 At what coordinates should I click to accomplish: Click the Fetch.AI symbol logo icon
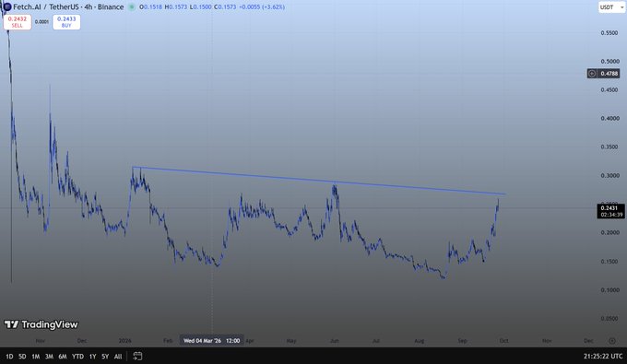coord(6,6)
